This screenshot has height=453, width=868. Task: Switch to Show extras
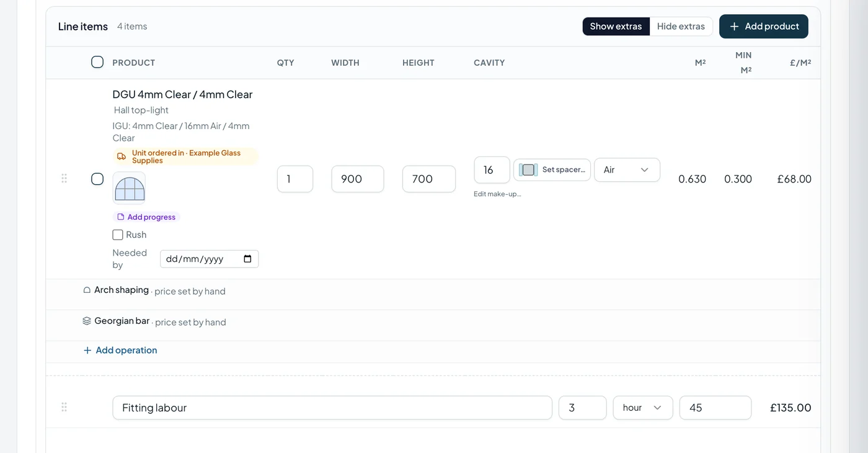click(x=616, y=27)
